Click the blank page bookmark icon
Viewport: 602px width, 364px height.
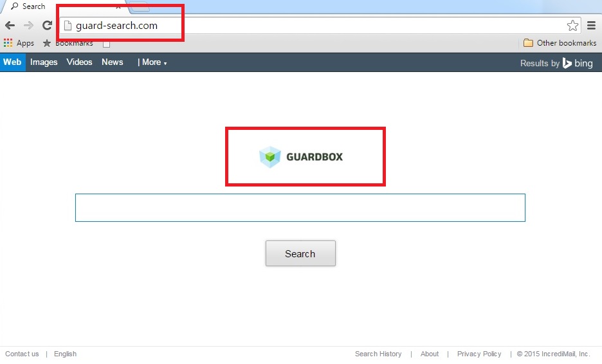tap(106, 44)
